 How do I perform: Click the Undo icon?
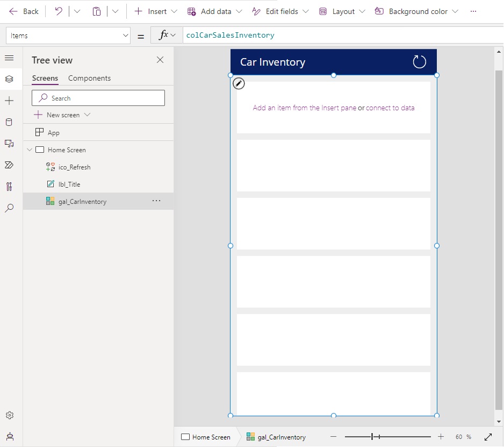[59, 12]
